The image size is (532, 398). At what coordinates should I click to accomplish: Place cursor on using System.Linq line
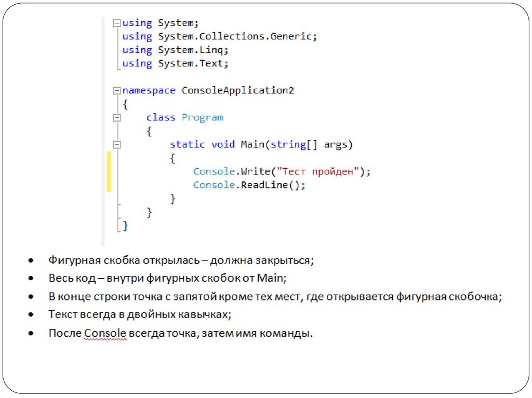(x=175, y=50)
